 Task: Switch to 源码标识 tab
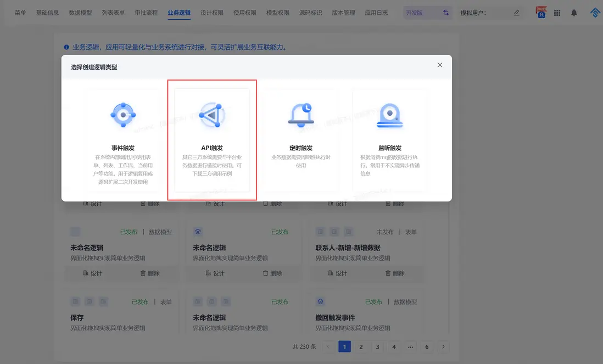(310, 13)
